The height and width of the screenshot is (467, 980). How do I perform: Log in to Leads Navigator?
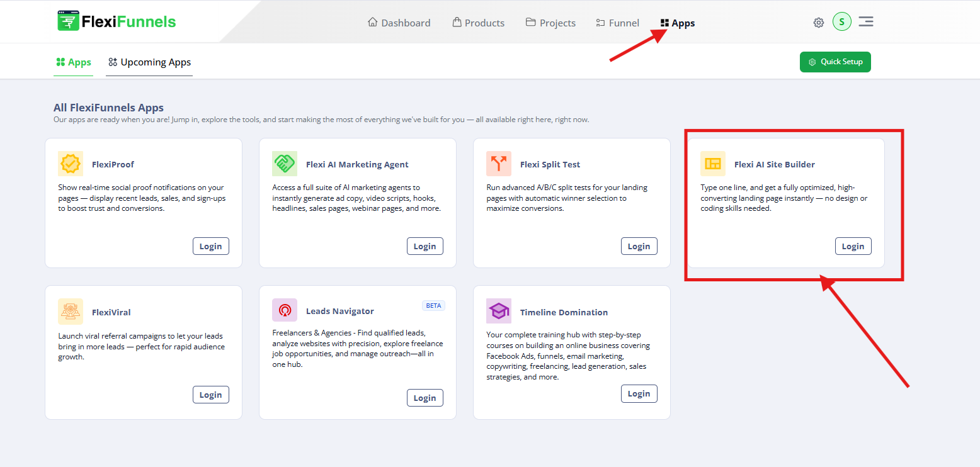click(425, 398)
